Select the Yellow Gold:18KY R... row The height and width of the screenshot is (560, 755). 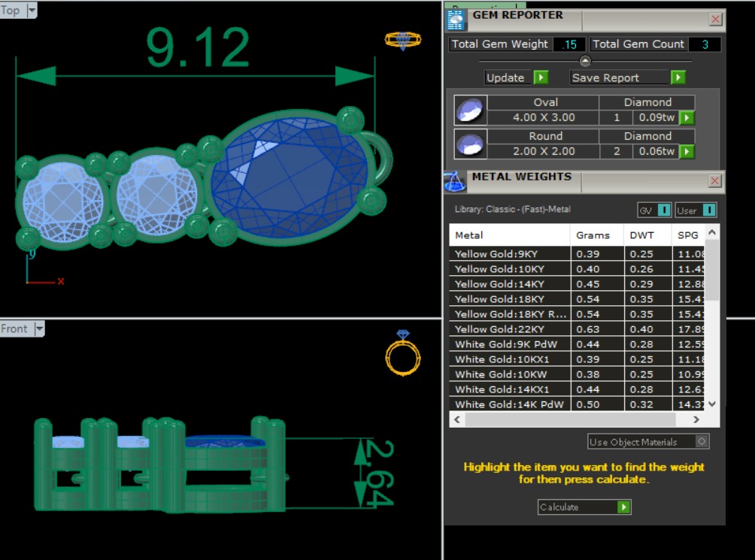577,314
